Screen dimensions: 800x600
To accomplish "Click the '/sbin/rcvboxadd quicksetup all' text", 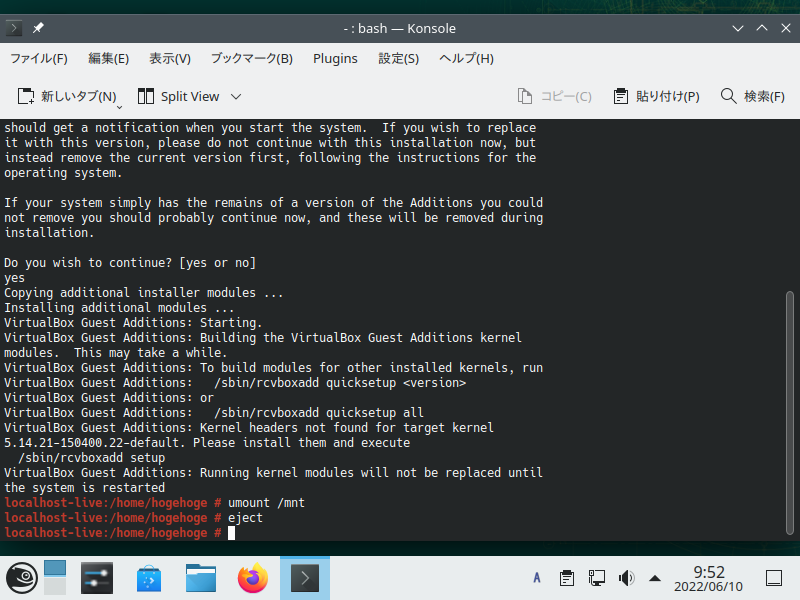I will tap(319, 413).
